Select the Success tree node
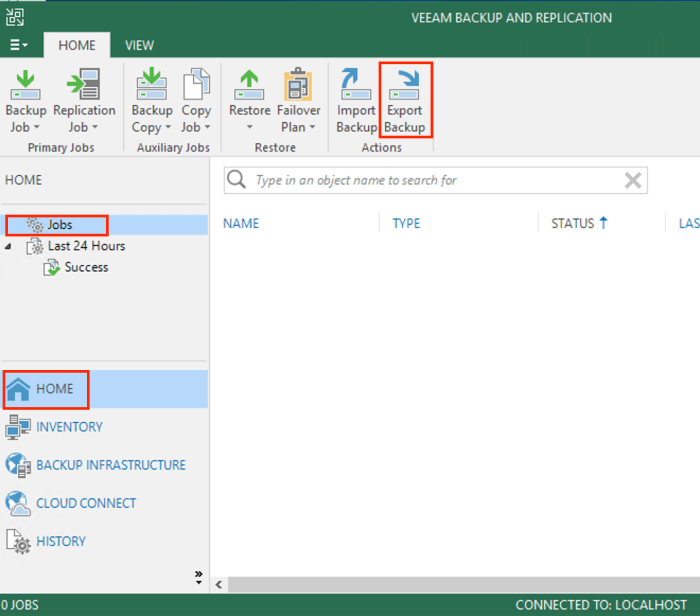Image resolution: width=700 pixels, height=616 pixels. (x=86, y=267)
